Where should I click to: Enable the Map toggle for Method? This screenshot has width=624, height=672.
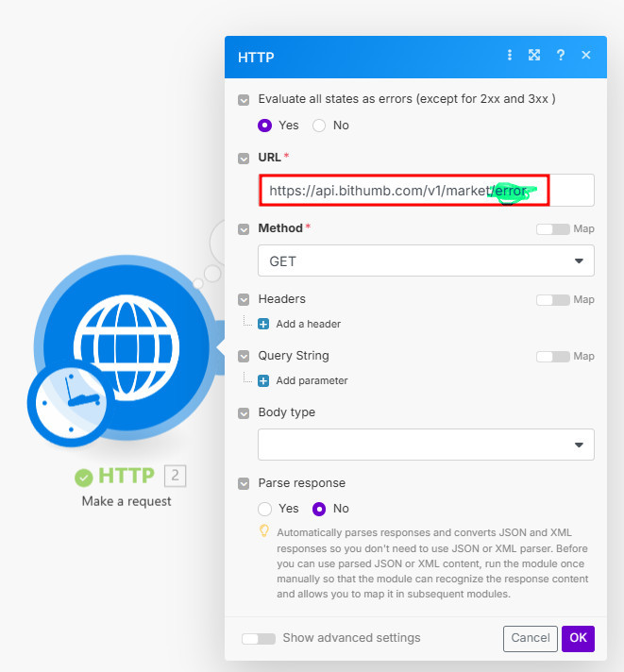[552, 228]
